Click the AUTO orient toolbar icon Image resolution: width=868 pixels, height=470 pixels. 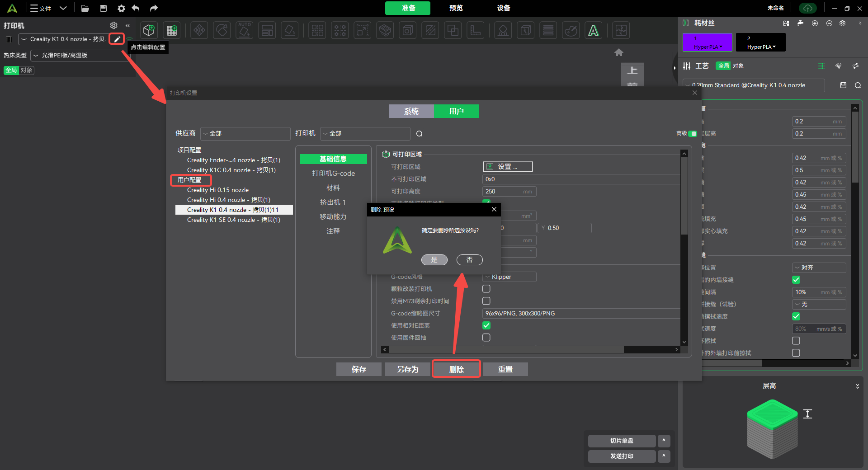[x=245, y=30]
